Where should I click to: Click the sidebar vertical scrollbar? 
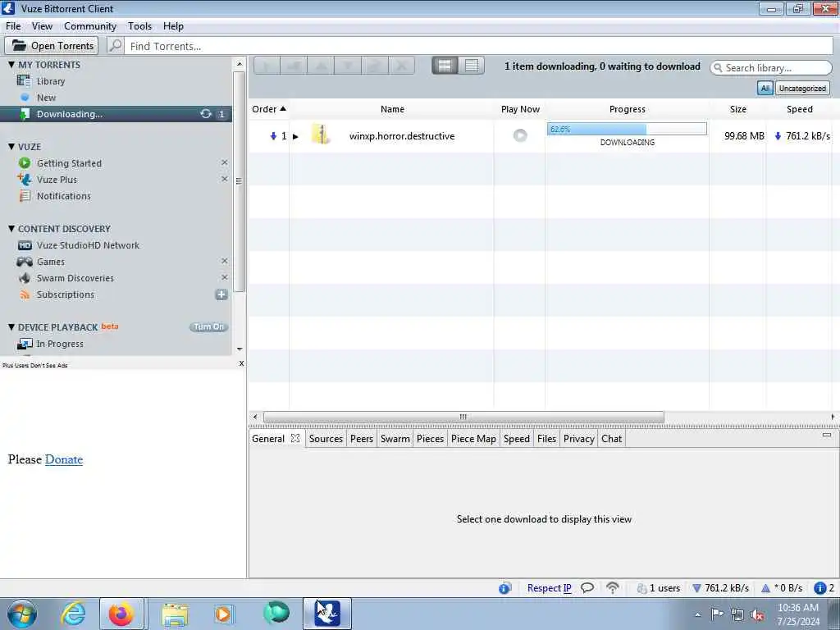click(239, 181)
